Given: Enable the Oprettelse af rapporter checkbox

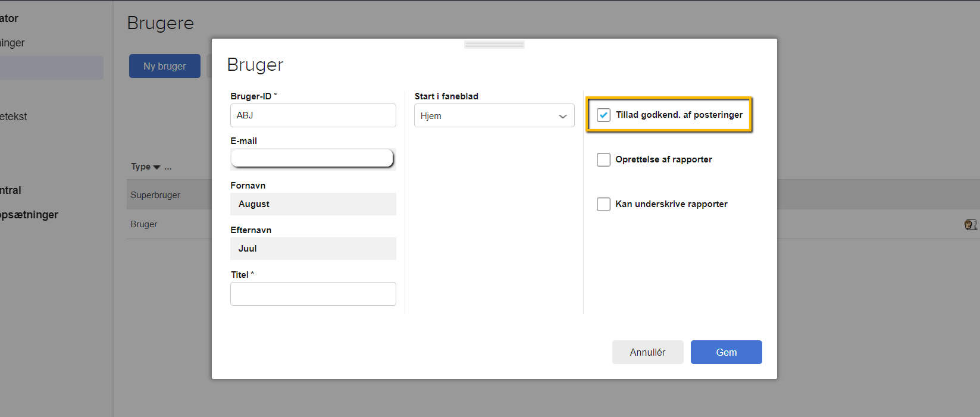Looking at the screenshot, I should pos(603,159).
